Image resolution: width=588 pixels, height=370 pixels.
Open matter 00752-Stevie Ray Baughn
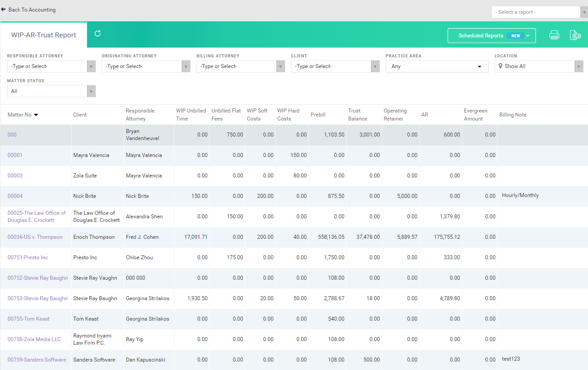38,278
